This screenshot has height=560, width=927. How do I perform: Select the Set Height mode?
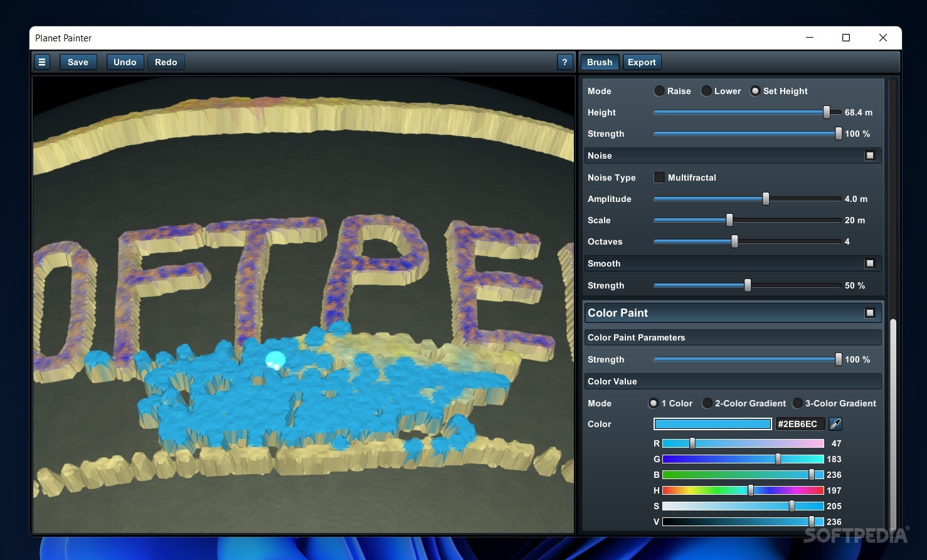pyautogui.click(x=755, y=91)
